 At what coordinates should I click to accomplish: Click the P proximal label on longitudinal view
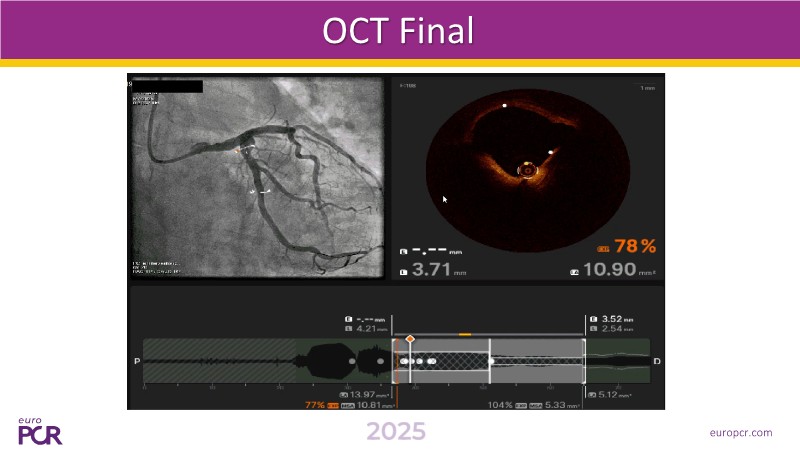136,361
